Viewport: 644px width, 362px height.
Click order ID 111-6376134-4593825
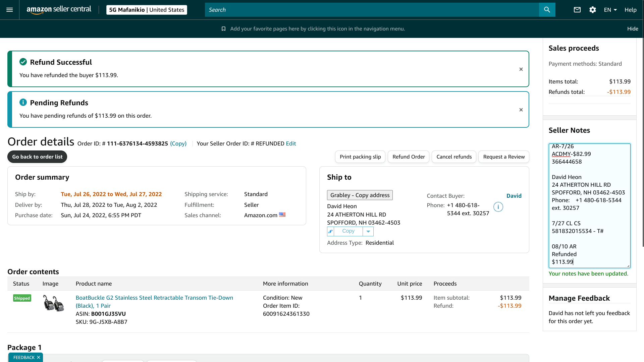[138, 143]
